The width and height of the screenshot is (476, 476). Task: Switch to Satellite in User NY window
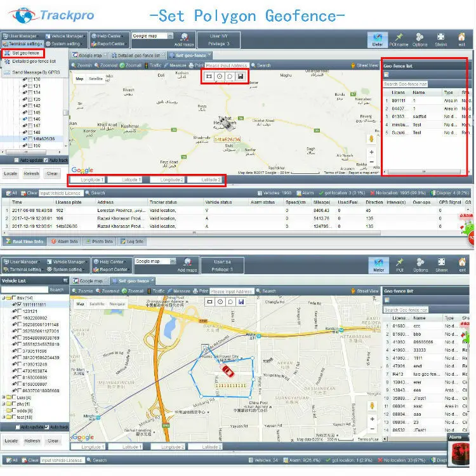(x=96, y=79)
